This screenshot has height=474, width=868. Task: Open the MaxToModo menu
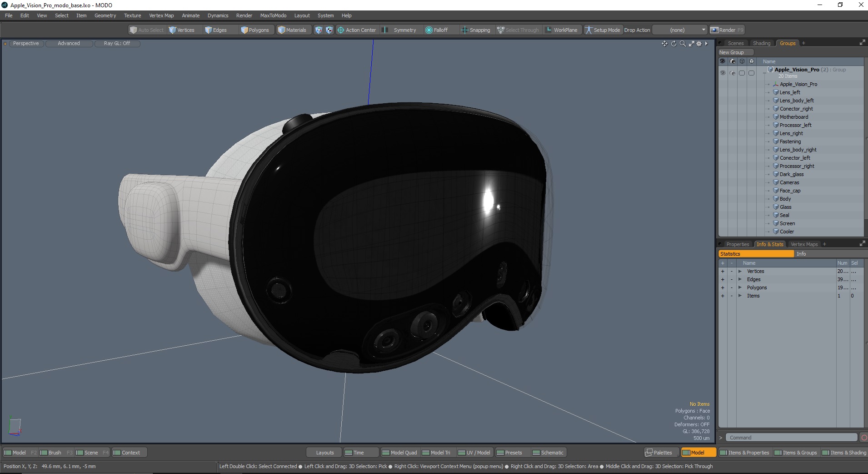[x=273, y=15]
